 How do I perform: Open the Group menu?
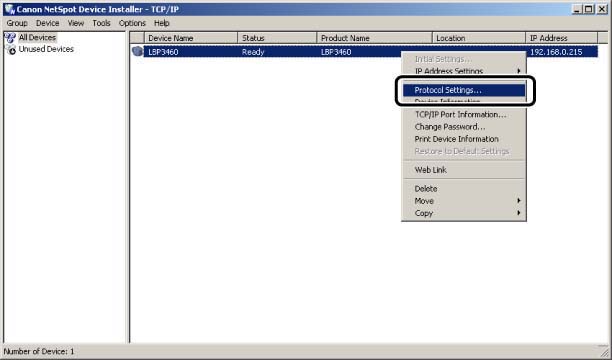(x=17, y=23)
